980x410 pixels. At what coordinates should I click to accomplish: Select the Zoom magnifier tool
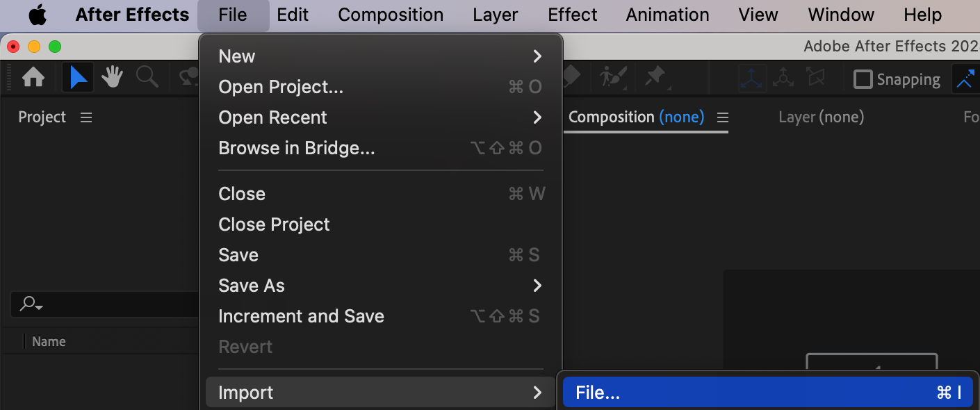147,78
